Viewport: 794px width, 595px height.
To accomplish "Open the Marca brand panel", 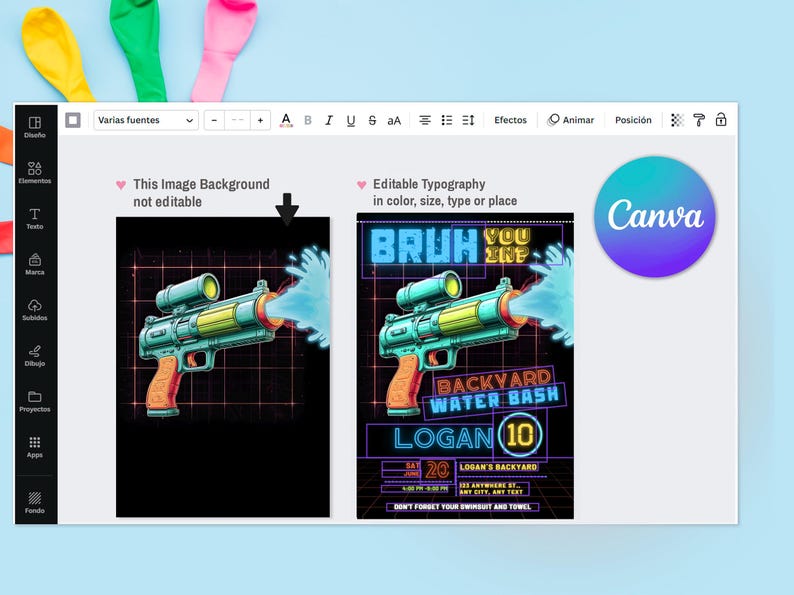I will click(34, 264).
